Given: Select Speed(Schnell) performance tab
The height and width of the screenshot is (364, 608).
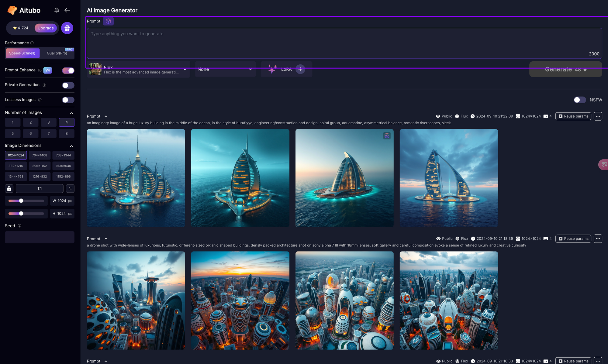Looking at the screenshot, I should pos(22,53).
